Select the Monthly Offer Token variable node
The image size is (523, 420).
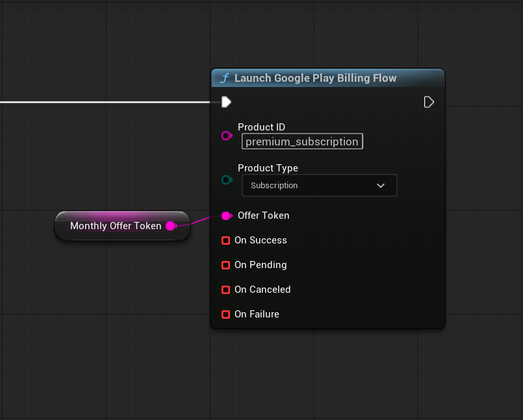(122, 226)
